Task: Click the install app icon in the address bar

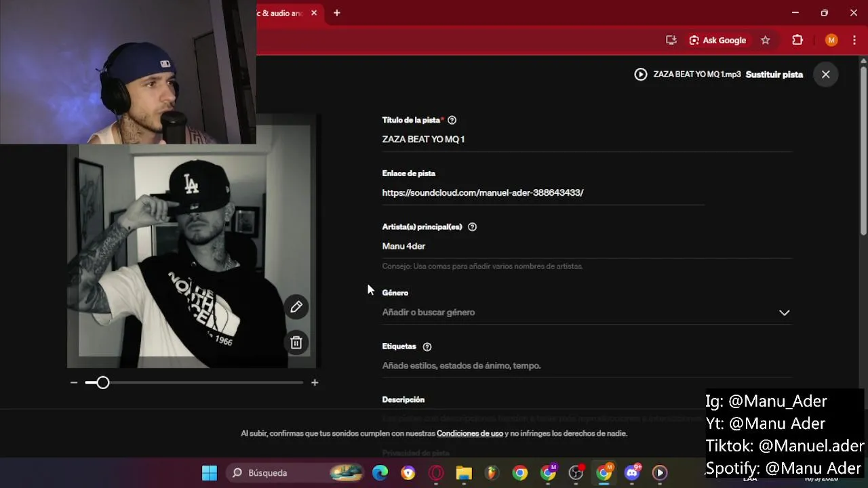Action: coord(671,40)
